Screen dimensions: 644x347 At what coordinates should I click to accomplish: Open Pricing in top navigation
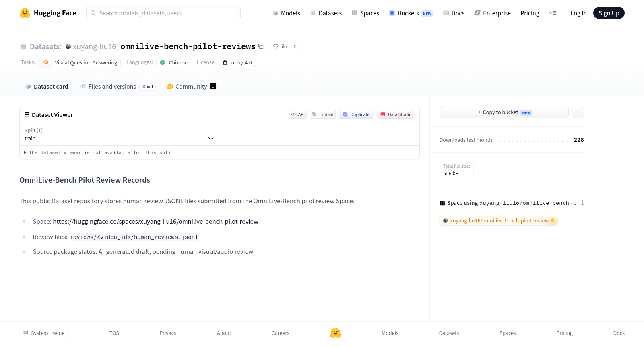[x=530, y=13]
